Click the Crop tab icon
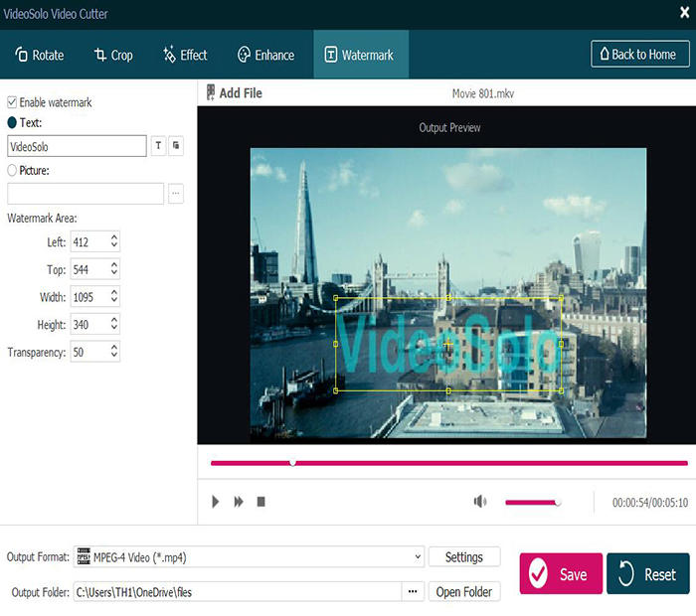This screenshot has width=696, height=616. tap(99, 55)
